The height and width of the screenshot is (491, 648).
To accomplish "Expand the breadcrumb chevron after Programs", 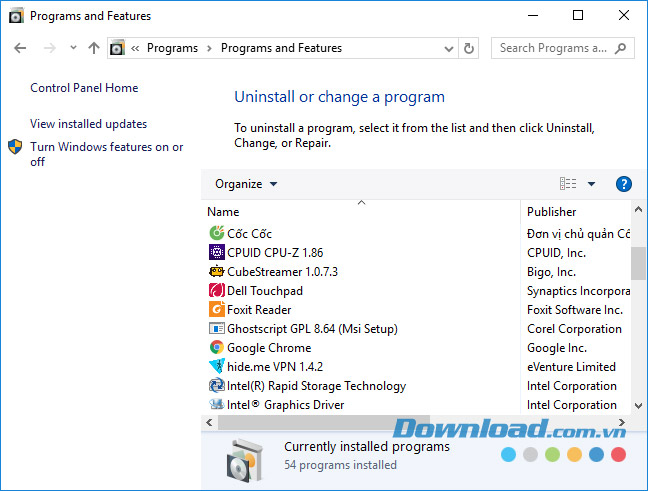I will tap(210, 48).
